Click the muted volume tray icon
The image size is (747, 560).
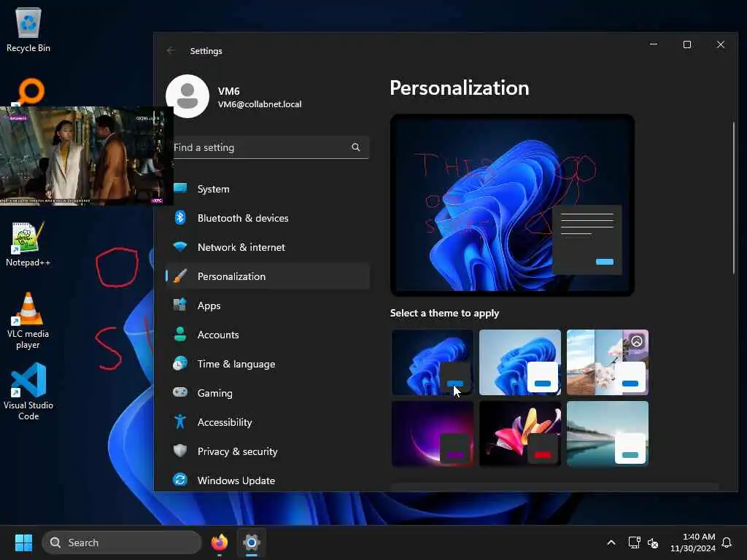point(653,542)
